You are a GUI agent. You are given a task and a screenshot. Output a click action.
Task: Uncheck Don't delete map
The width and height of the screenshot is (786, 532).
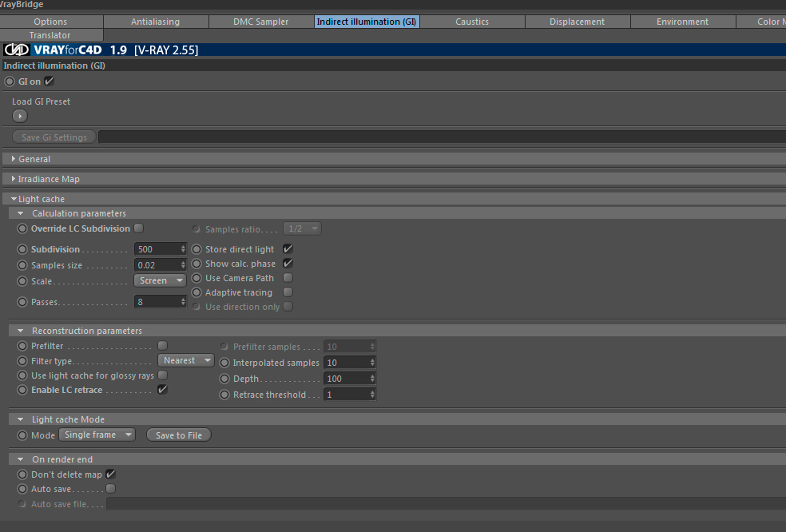coord(111,474)
